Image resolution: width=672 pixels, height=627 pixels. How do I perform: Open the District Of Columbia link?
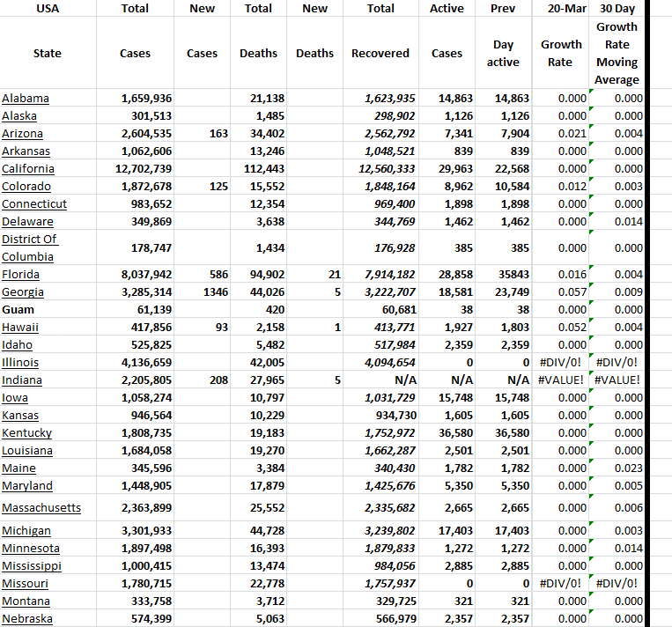29,247
